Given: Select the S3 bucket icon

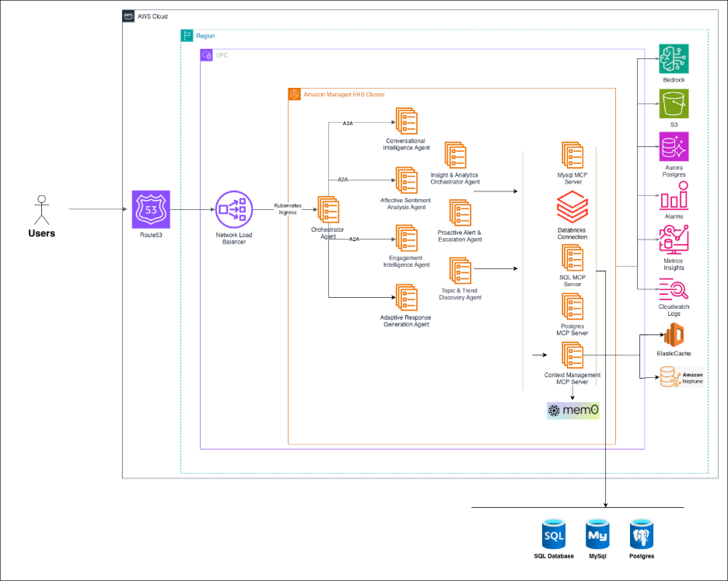Looking at the screenshot, I should click(x=674, y=103).
